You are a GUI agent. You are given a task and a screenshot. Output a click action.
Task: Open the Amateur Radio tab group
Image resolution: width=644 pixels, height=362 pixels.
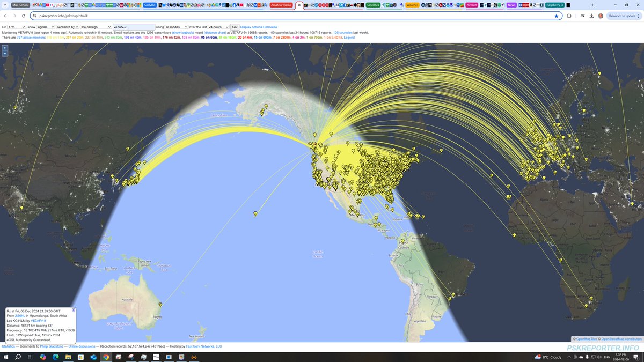[x=281, y=5]
